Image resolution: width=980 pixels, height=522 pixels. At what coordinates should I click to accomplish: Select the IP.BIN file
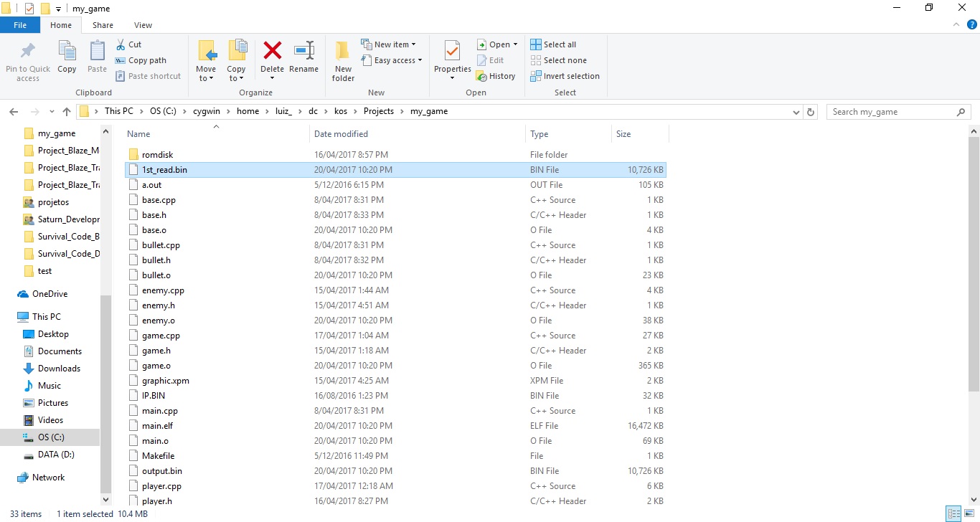[x=395, y=396]
